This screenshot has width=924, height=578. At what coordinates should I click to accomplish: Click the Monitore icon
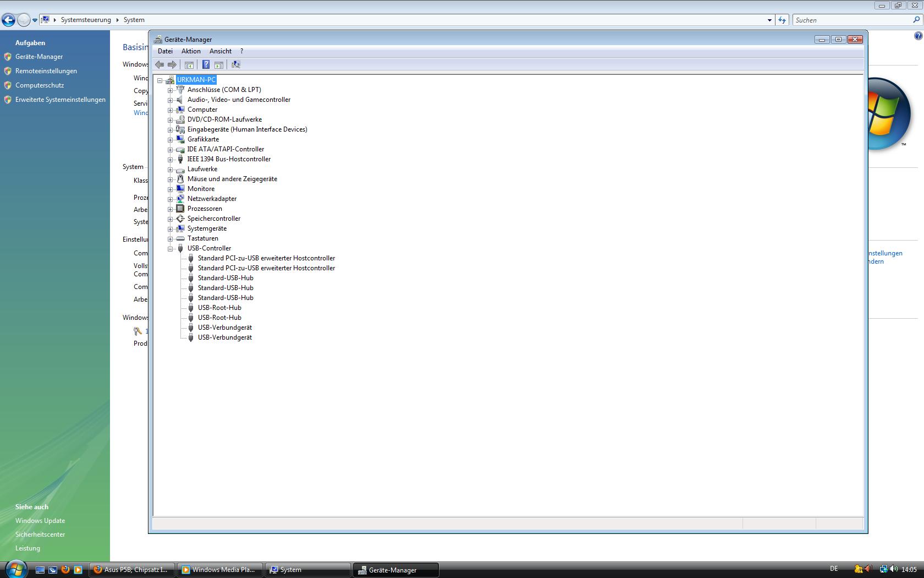pos(180,189)
